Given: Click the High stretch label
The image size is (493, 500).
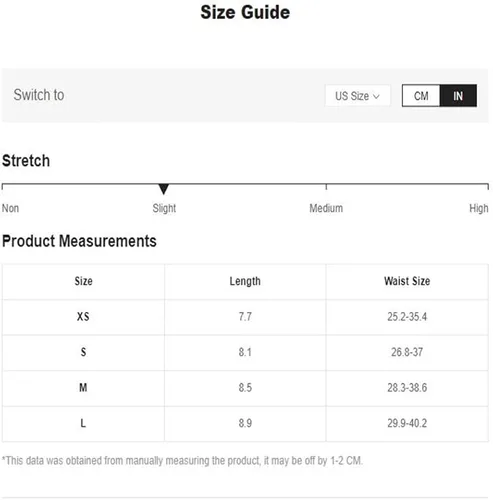Looking at the screenshot, I should [x=479, y=208].
